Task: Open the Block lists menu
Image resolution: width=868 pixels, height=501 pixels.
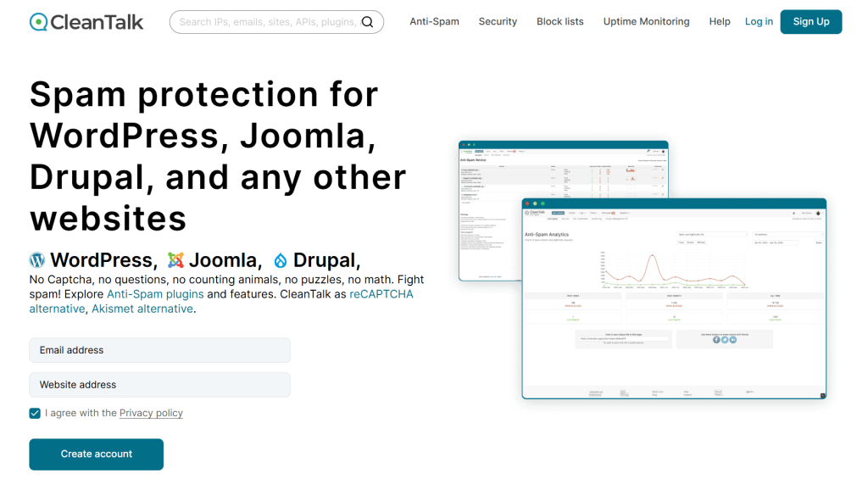Action: (x=559, y=22)
